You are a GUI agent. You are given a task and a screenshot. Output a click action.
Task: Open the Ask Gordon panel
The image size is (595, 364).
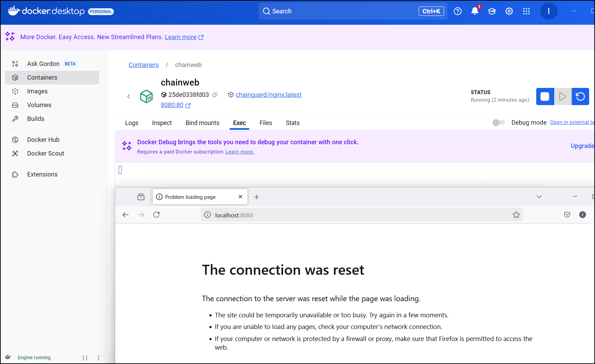tap(52, 64)
